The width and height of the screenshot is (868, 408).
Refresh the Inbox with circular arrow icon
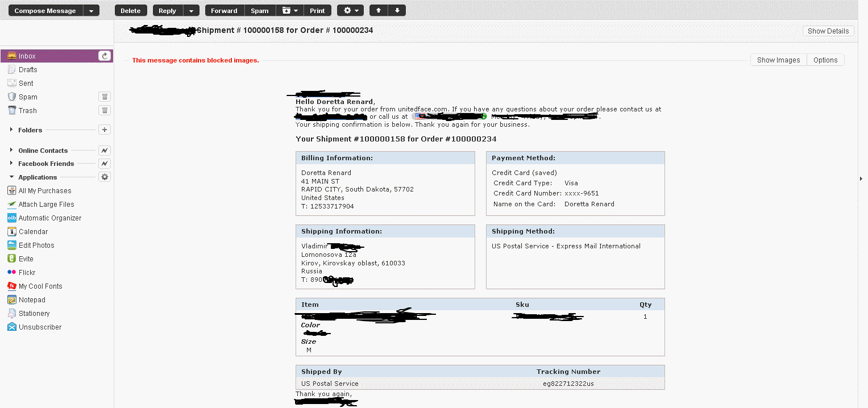point(105,56)
